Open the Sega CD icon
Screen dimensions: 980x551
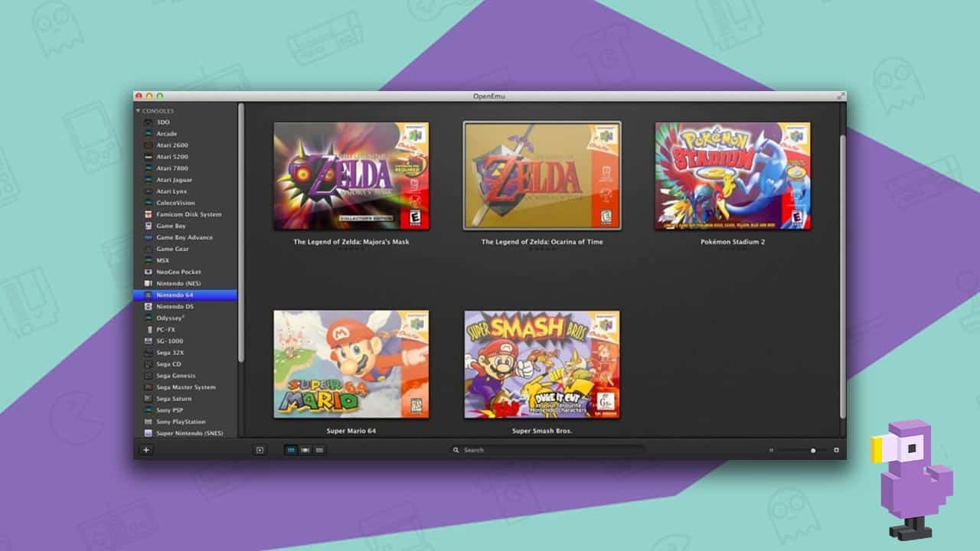pyautogui.click(x=149, y=364)
